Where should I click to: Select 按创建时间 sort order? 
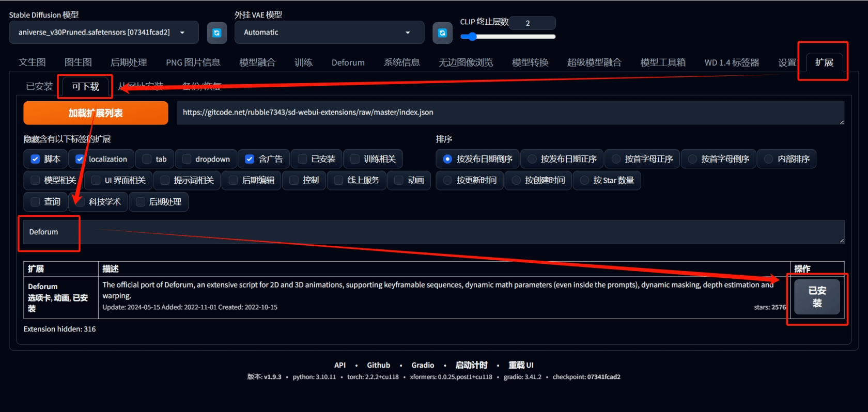[x=516, y=180]
